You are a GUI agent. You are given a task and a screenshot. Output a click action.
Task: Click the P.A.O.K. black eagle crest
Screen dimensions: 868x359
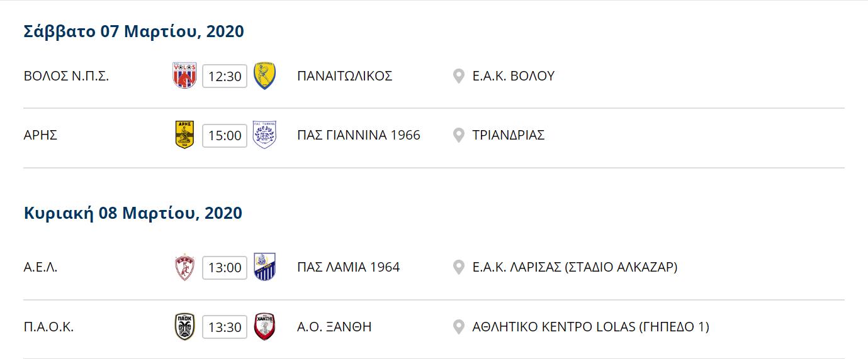184,326
